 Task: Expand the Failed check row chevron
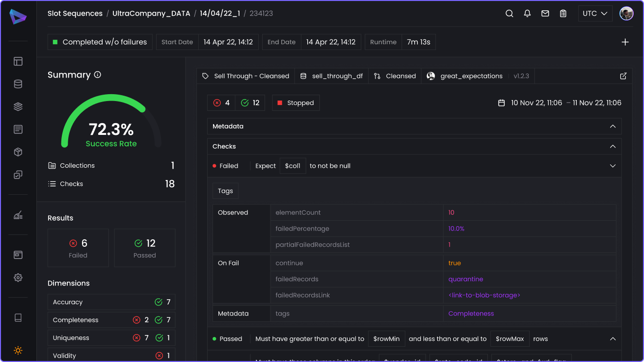[x=613, y=166]
